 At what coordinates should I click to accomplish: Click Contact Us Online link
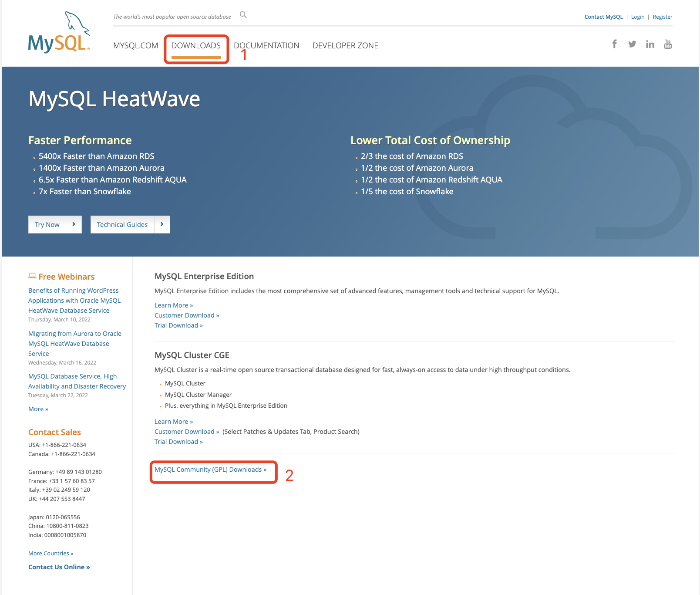click(x=59, y=567)
